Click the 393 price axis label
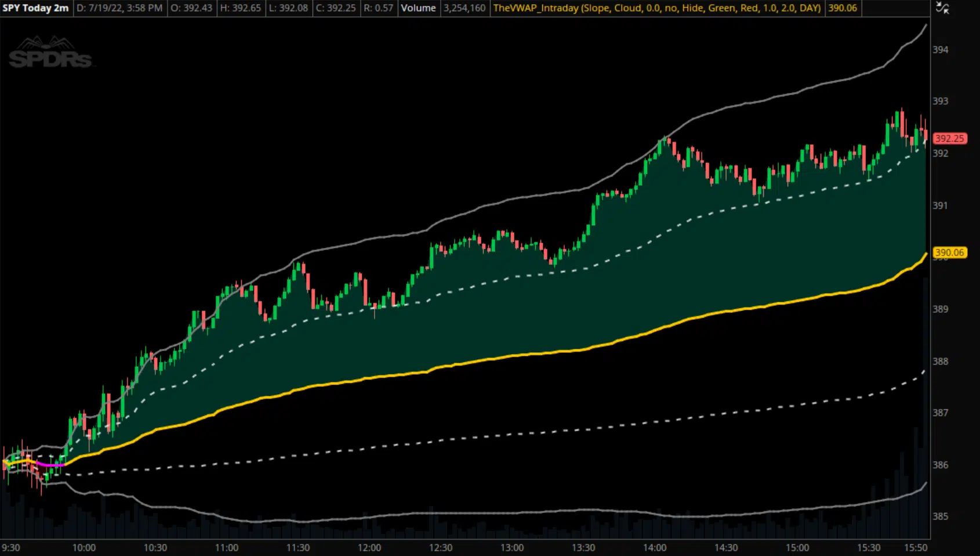Viewport: 980px width, 556px height. [x=941, y=101]
